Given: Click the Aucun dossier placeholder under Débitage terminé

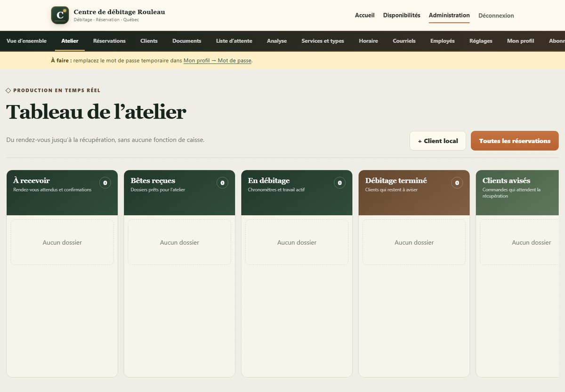Looking at the screenshot, I should (x=414, y=242).
